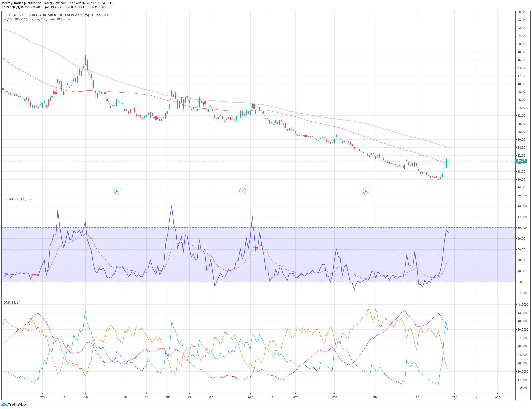Click the 100.00 level on oscillator scale
The image size is (532, 409).
[x=522, y=228]
